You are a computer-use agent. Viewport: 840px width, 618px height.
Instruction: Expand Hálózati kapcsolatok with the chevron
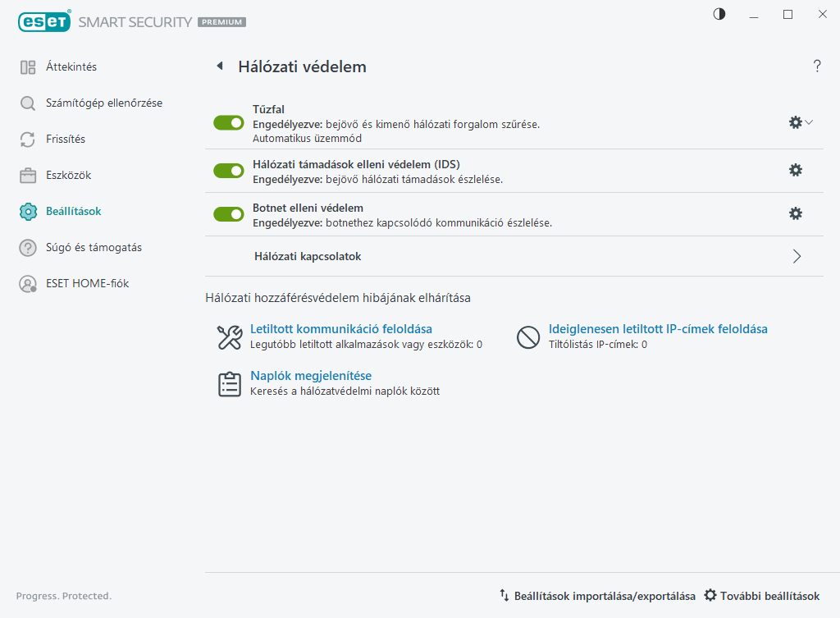797,256
